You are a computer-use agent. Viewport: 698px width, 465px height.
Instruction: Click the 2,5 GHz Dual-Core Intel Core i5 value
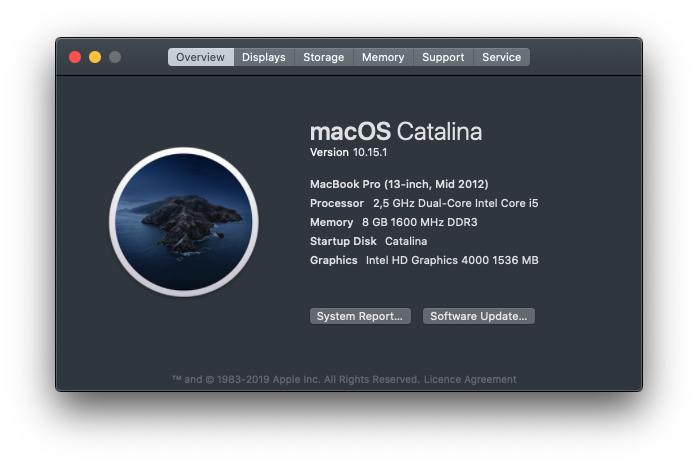[x=456, y=203]
